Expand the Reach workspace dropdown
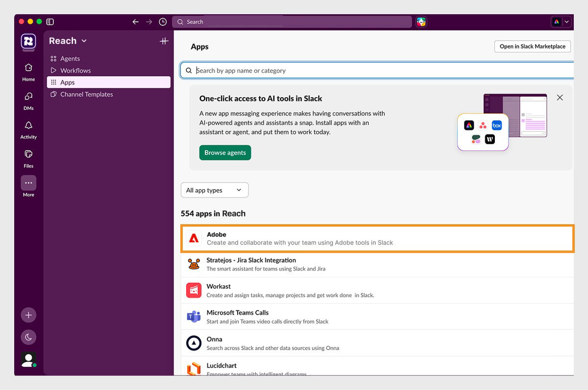Screen dimensions: 588x390 point(84,41)
